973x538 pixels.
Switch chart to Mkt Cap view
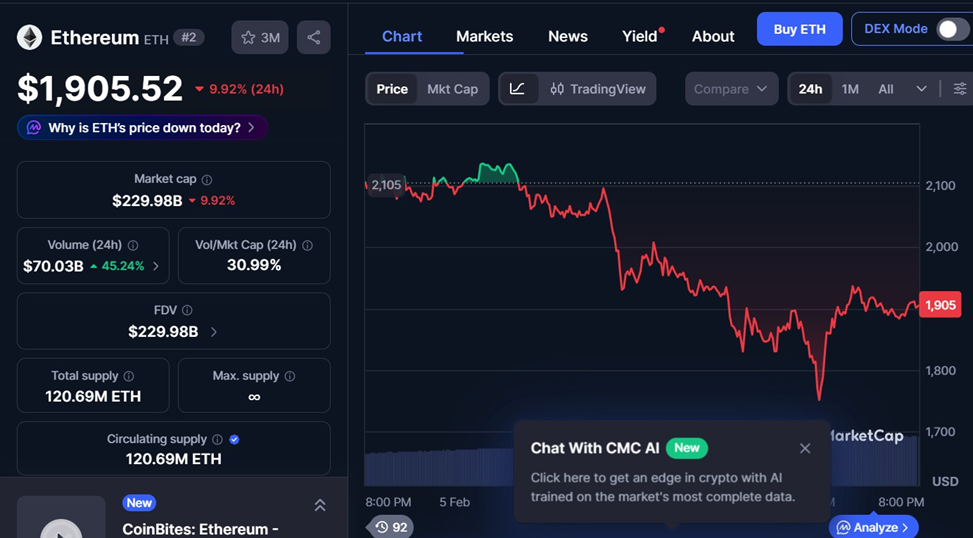pos(452,89)
